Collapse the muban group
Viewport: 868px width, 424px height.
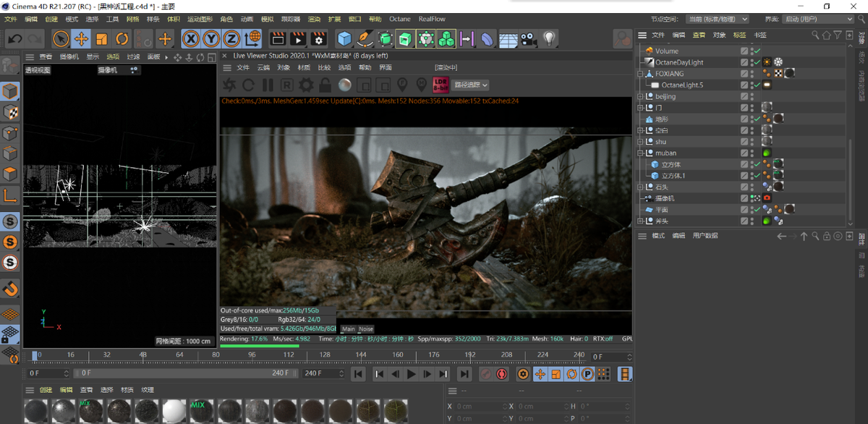click(641, 153)
